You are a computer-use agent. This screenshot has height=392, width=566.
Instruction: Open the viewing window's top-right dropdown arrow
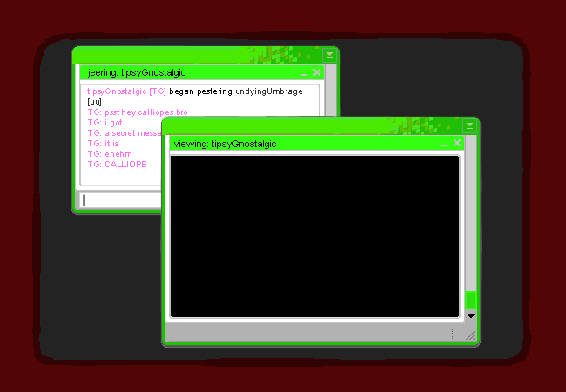pos(470,126)
